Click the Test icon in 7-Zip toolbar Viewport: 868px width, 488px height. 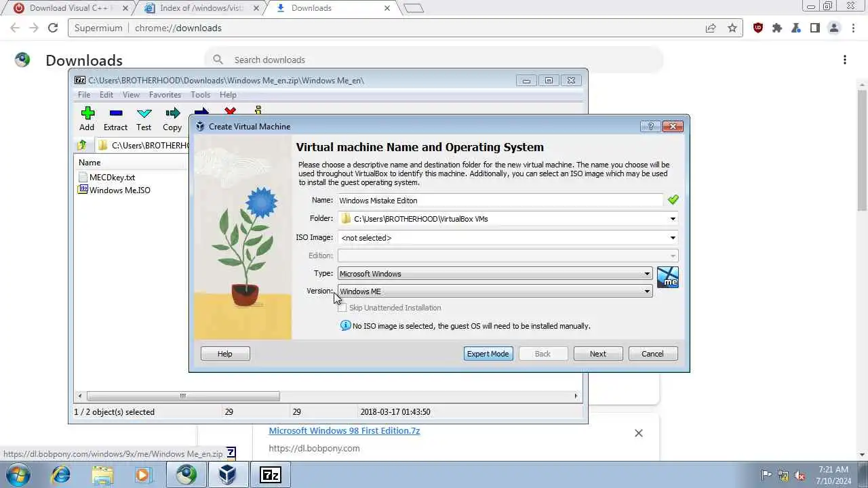click(144, 113)
